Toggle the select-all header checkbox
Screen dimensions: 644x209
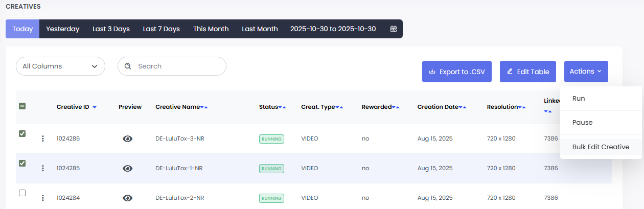click(x=22, y=106)
